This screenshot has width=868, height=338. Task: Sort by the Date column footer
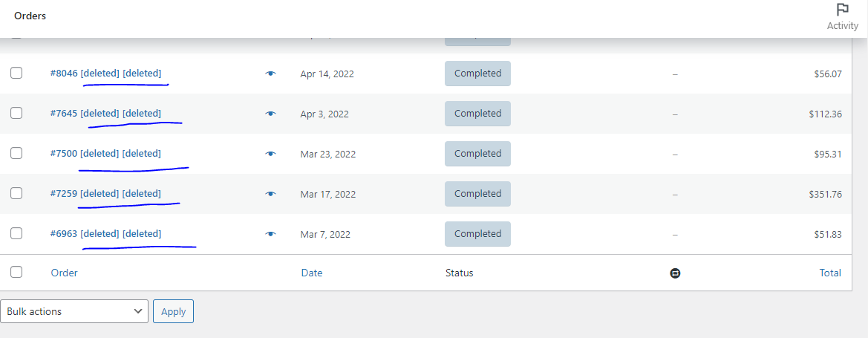pos(312,273)
